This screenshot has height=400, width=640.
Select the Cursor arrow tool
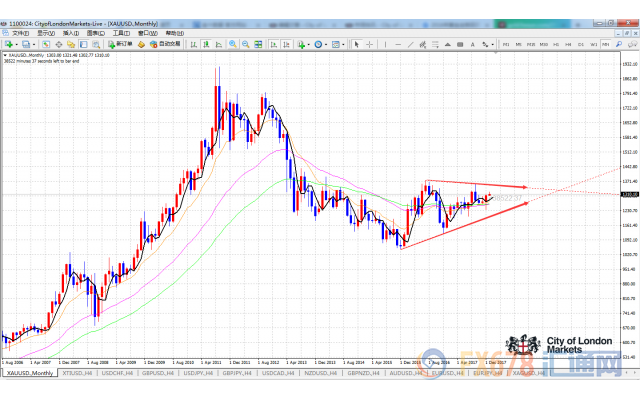click(x=357, y=44)
